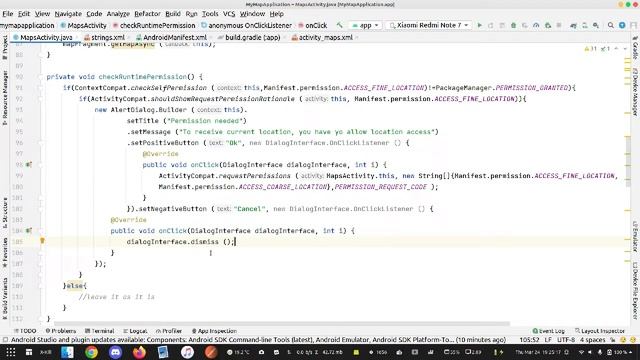Click the yellow intention lightbulb on line 105
Screen dimensions: 640x360
42,241
